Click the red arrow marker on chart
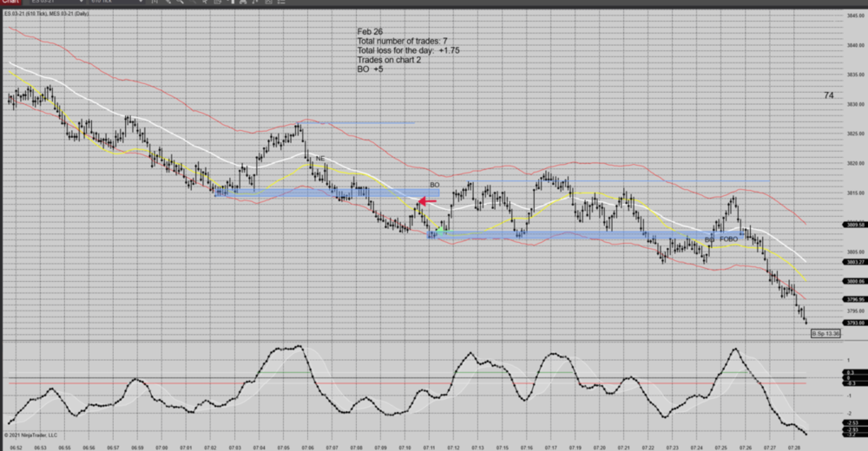This screenshot has height=451, width=868. tap(427, 202)
